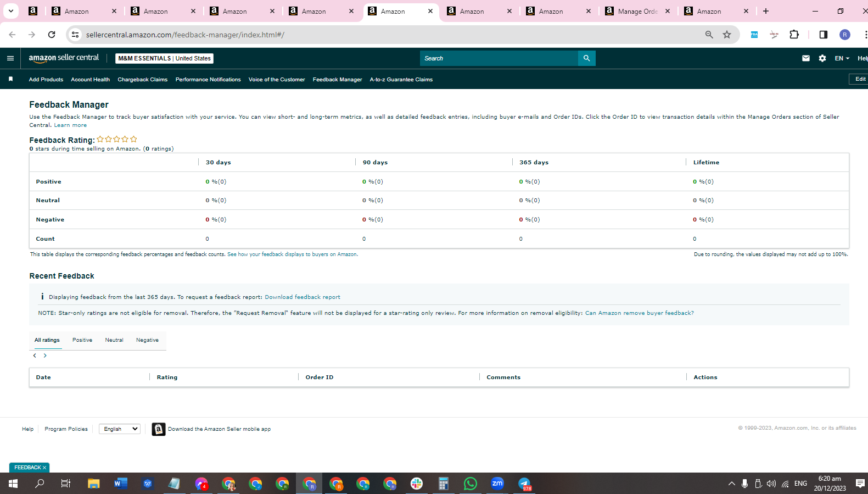
Task: Open Slack from the taskbar
Action: [417, 484]
